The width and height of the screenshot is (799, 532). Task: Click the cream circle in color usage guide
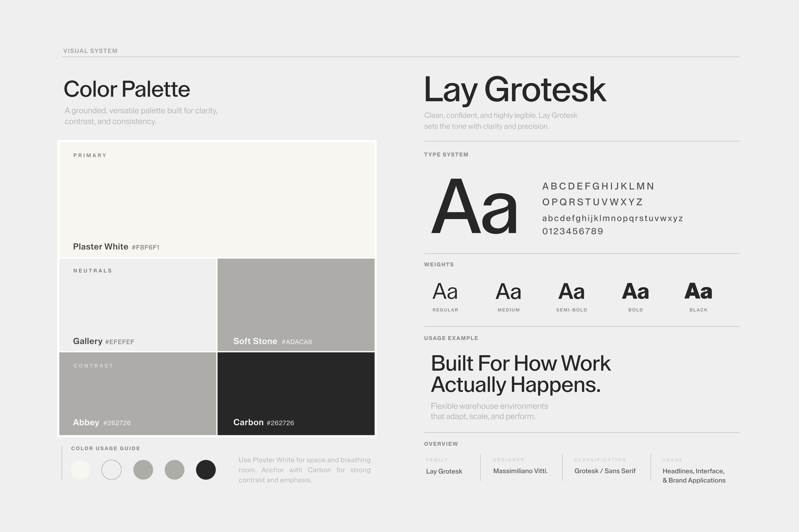click(81, 470)
